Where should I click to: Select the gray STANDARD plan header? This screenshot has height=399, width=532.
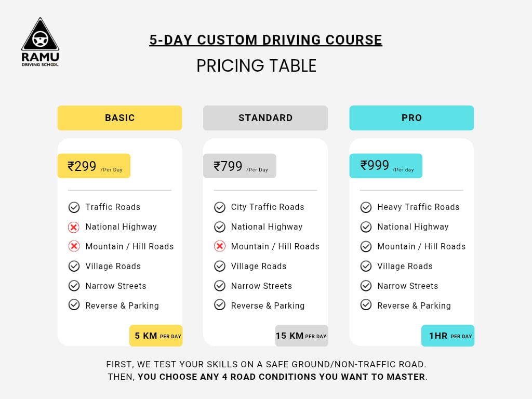point(265,118)
